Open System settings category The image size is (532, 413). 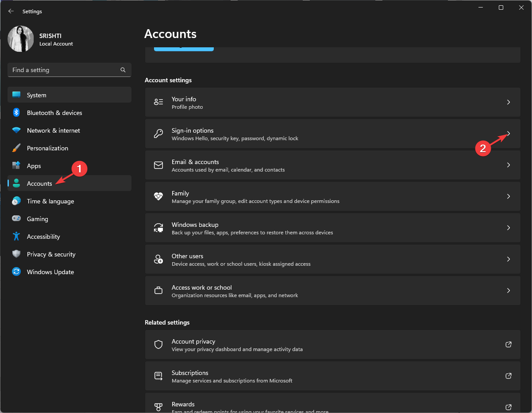(69, 95)
